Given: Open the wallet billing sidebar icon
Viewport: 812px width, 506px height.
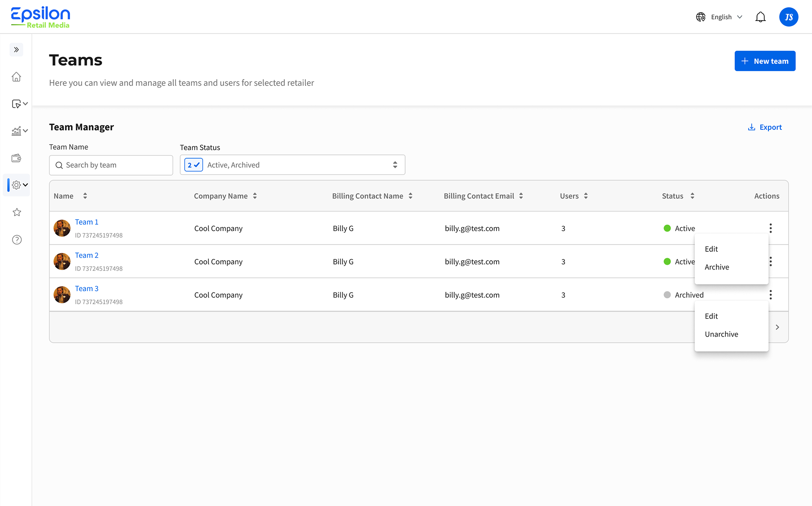Looking at the screenshot, I should [16, 158].
